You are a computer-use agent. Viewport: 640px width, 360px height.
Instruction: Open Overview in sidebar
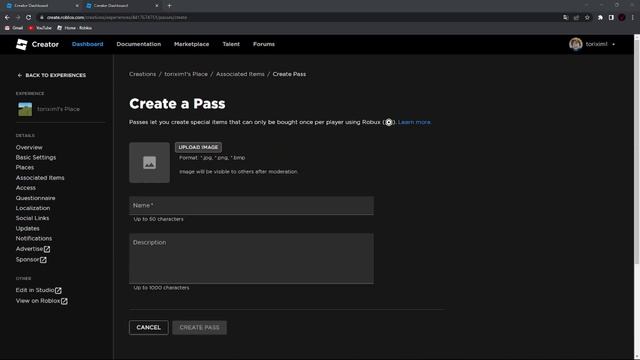click(29, 147)
